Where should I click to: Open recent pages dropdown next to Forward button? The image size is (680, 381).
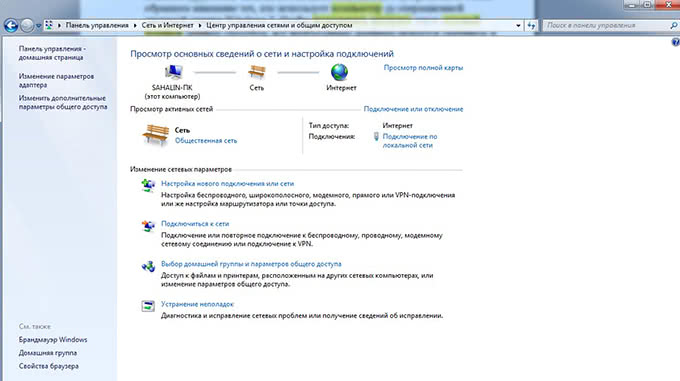pyautogui.click(x=38, y=26)
